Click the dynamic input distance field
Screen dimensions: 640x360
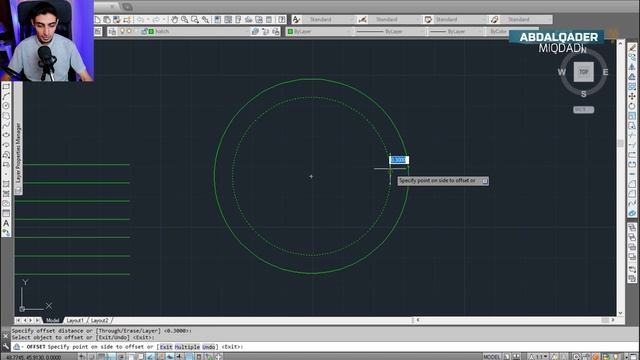click(x=399, y=160)
